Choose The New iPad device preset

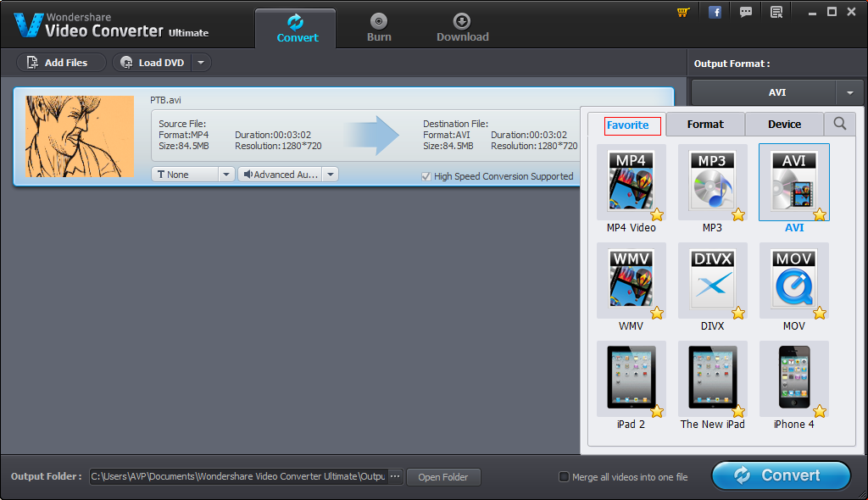[x=712, y=378]
